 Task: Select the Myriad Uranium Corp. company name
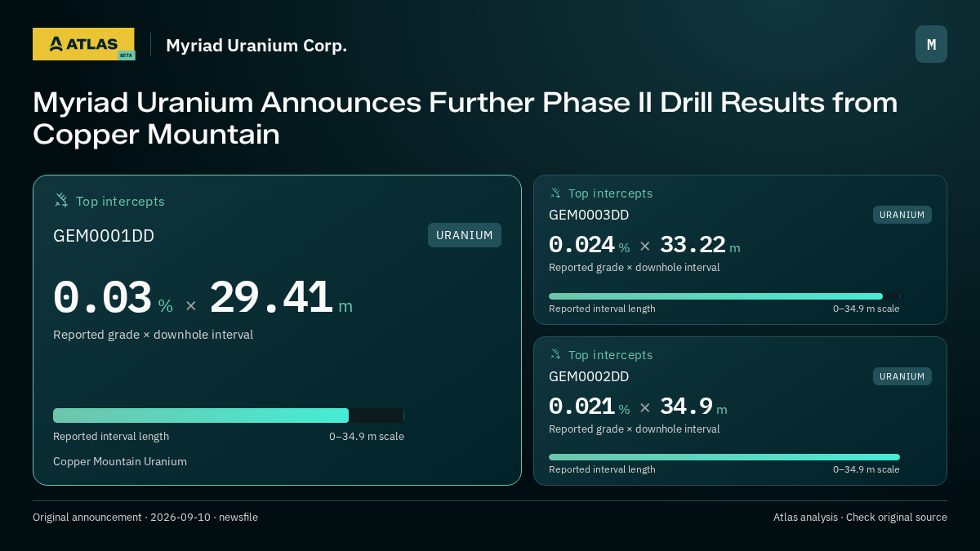[x=256, y=46]
